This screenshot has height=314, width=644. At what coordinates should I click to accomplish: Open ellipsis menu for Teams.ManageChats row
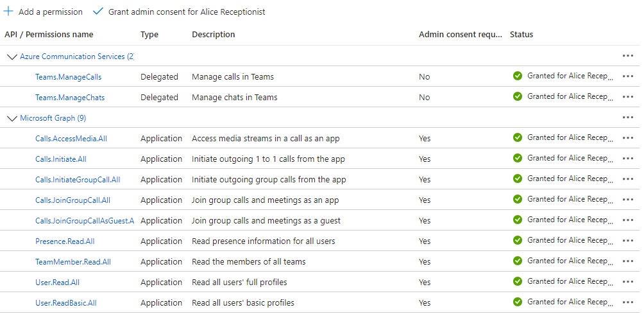627,97
